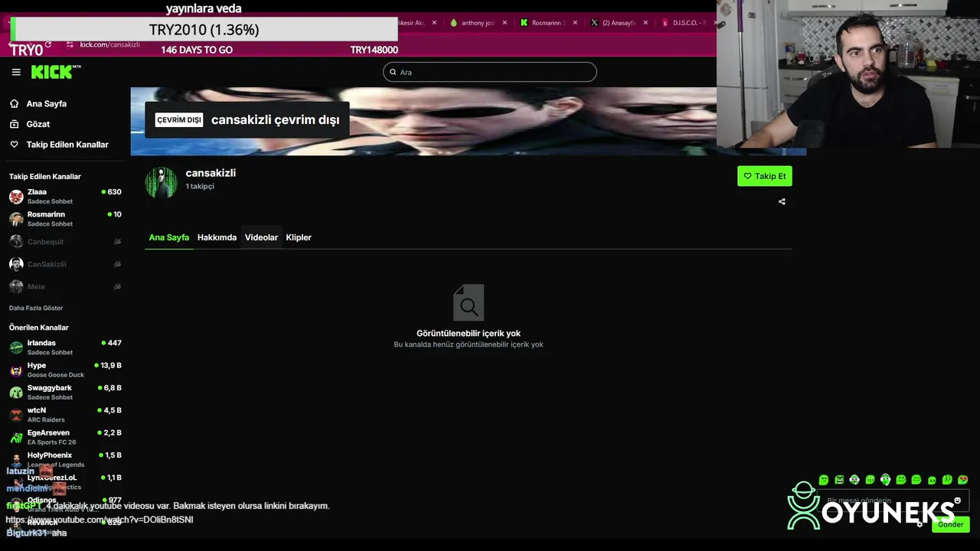Click the Gözat browse icon in sidebar
Screen dimensions: 980x551
[x=14, y=124]
